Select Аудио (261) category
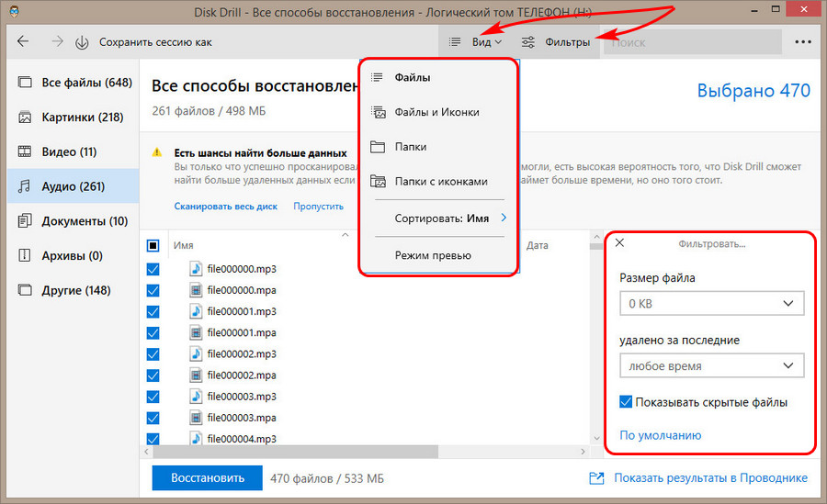The image size is (827, 504). 74,186
